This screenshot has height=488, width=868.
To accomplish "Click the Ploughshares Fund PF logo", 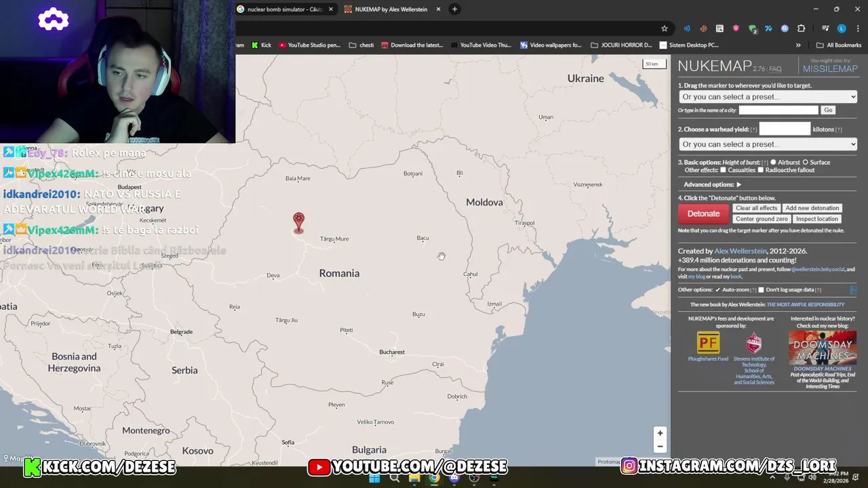I will (708, 342).
